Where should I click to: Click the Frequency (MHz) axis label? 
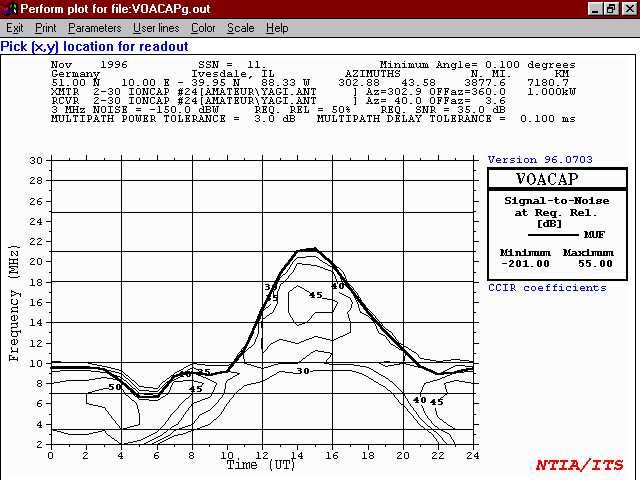click(x=14, y=303)
